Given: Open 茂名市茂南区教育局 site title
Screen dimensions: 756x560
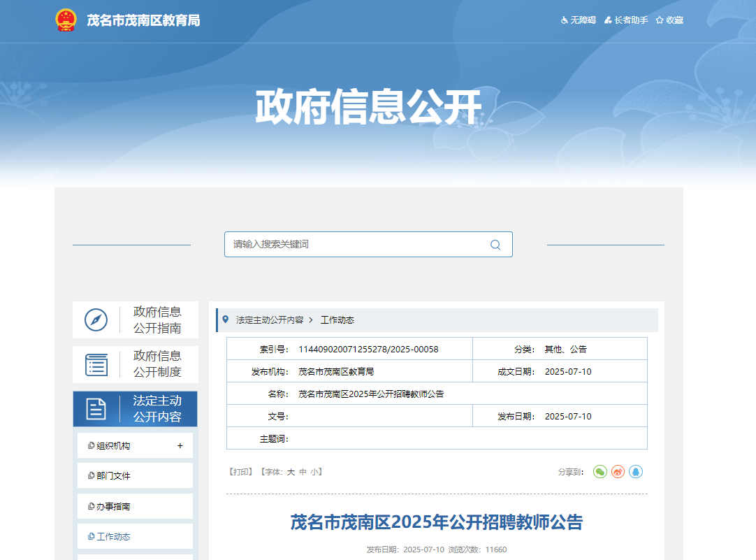Looking at the screenshot, I should (143, 20).
